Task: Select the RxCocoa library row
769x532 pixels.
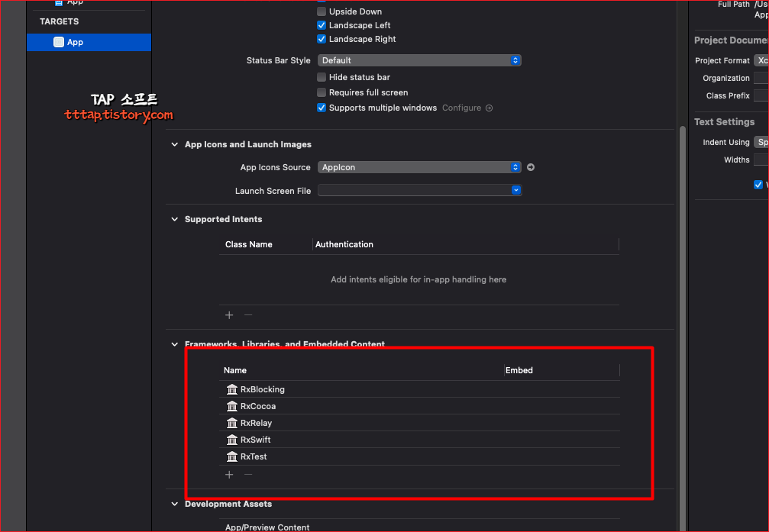Action: 419,406
